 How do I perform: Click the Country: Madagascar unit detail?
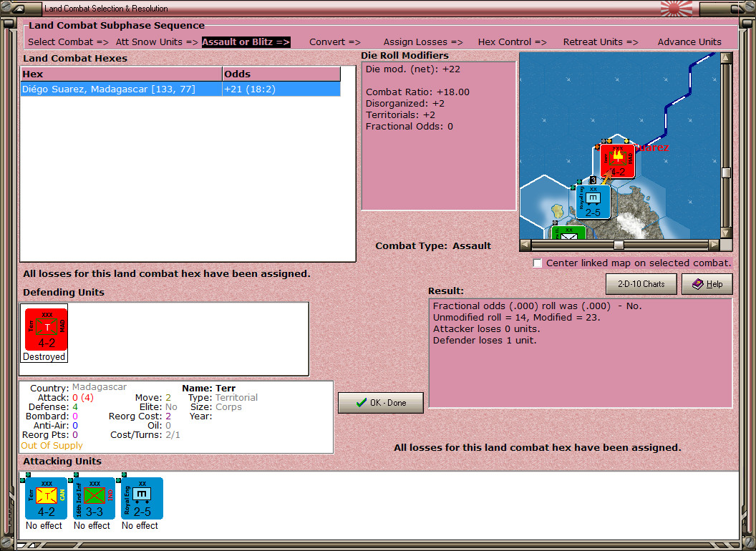coord(78,388)
